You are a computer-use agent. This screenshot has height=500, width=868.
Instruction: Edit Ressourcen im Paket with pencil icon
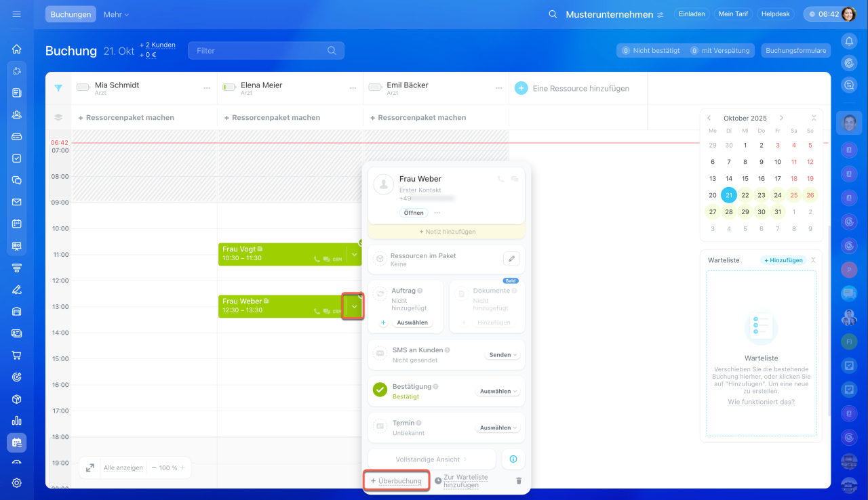pos(512,259)
